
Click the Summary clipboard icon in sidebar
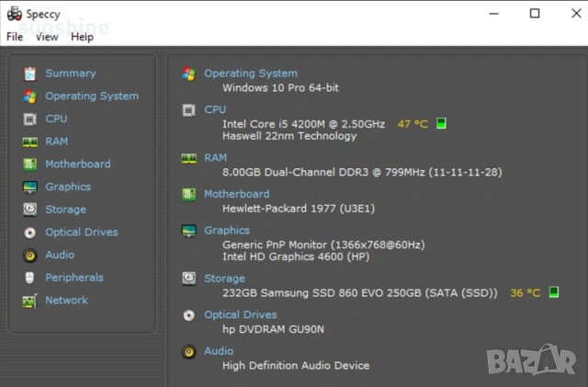pyautogui.click(x=29, y=74)
